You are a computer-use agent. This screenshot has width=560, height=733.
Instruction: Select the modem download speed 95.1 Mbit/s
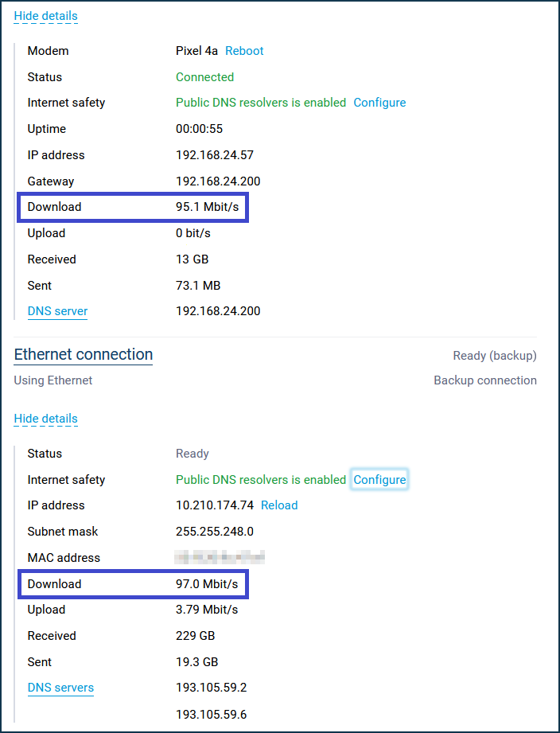coord(208,207)
